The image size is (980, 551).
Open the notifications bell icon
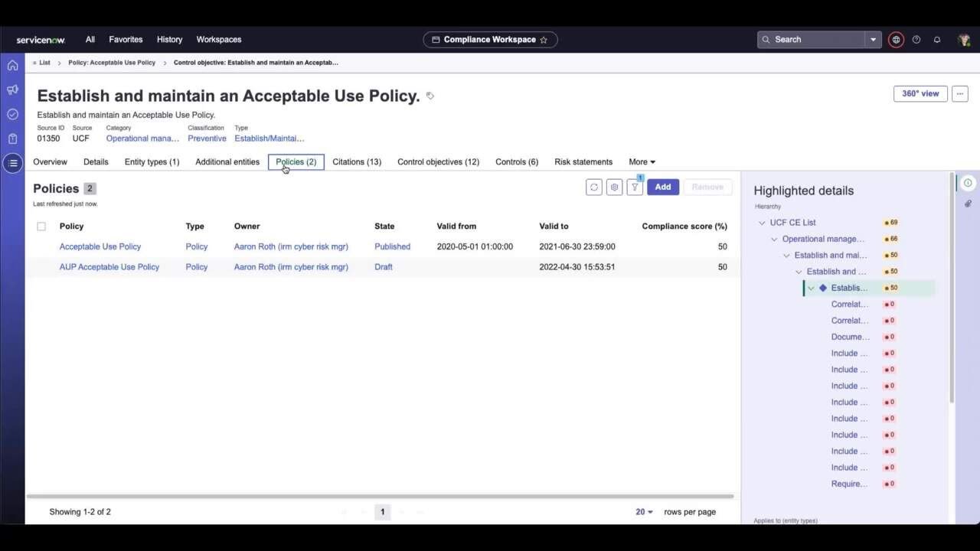937,40
